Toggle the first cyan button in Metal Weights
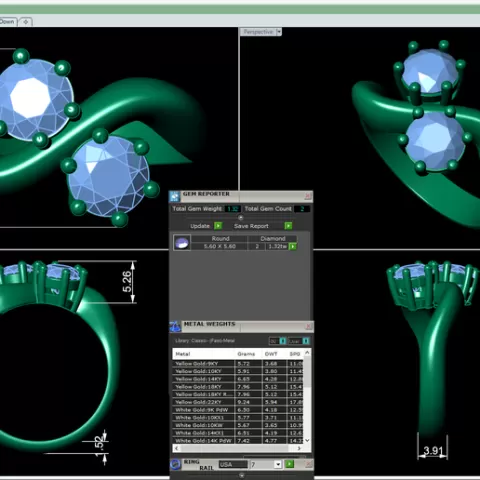This screenshot has height=480, width=480. (x=283, y=341)
